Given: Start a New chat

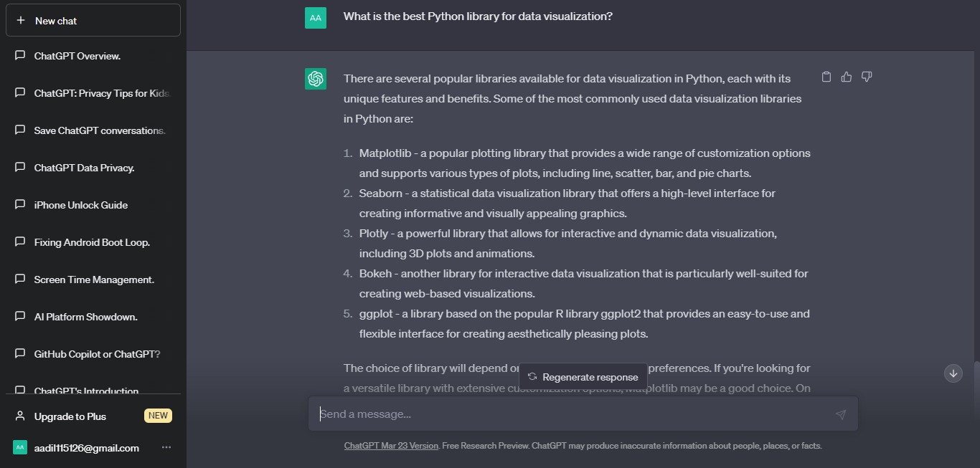Looking at the screenshot, I should (93, 21).
